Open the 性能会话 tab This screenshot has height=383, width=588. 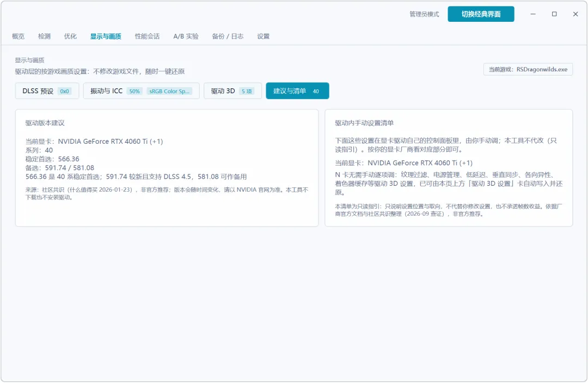coord(147,37)
